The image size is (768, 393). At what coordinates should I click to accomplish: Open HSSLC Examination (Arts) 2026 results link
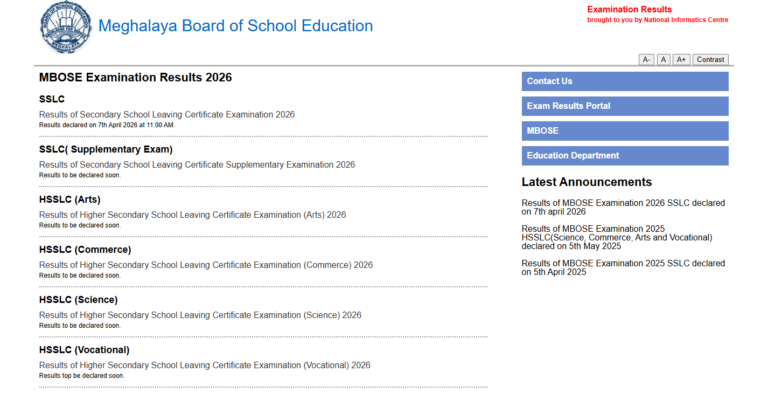point(192,215)
